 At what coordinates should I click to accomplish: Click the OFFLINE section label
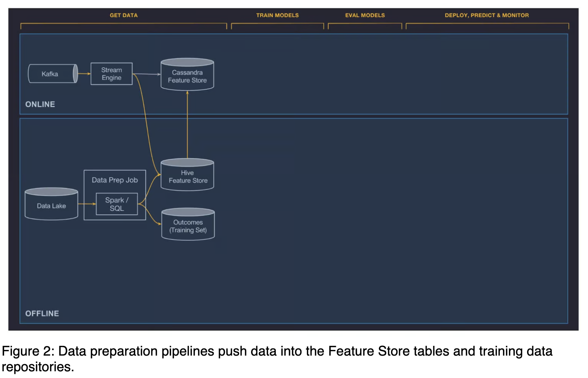[42, 313]
